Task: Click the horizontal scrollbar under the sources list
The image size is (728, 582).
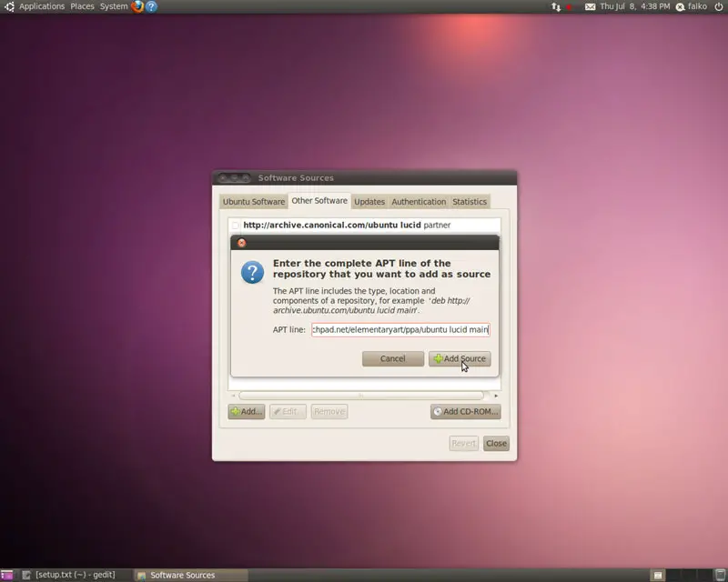Action: pyautogui.click(x=361, y=396)
